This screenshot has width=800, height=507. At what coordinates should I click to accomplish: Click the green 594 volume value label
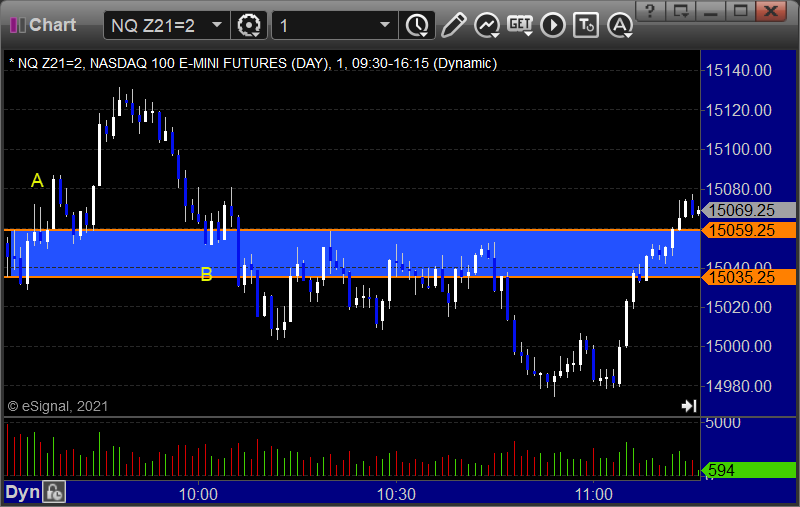[749, 470]
